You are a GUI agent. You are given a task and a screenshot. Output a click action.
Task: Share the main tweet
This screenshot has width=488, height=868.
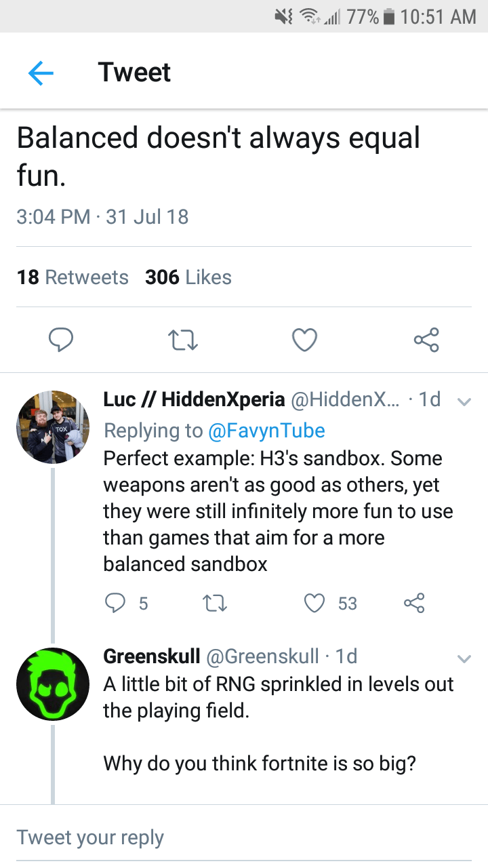[x=426, y=340]
